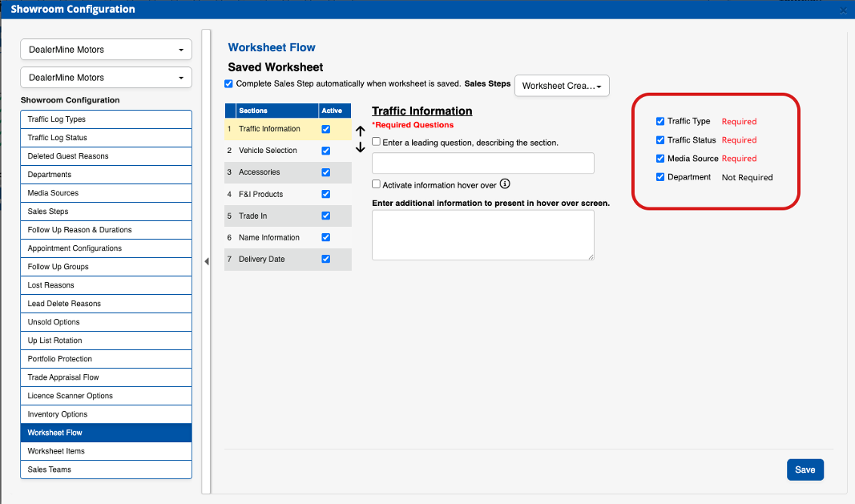Viewport: 855px width, 504px height.
Task: Click the information hover over info icon
Action: 505,184
